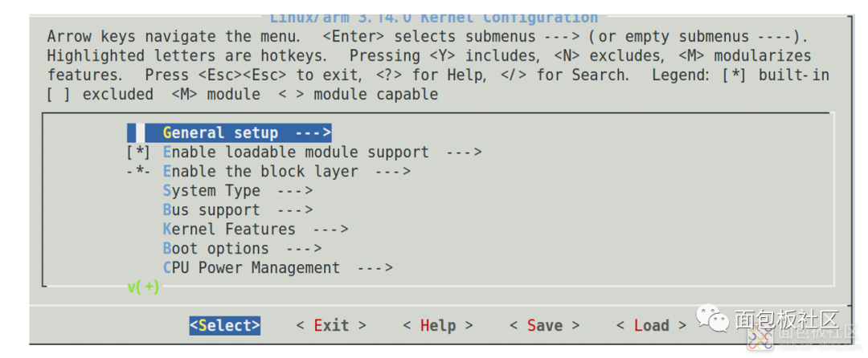Viewport: 868px width, 358px height.
Task: Open the General setup submenu
Action: (x=229, y=133)
